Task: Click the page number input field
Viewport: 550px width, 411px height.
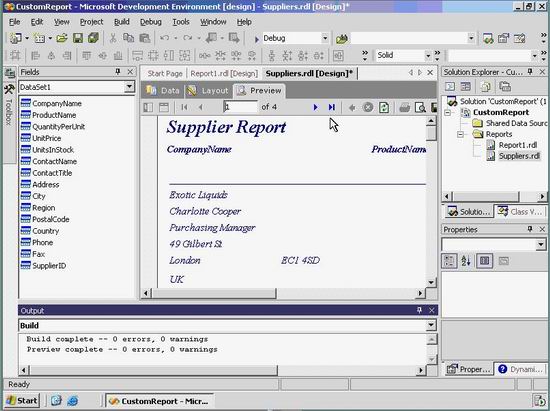Action: pyautogui.click(x=240, y=107)
